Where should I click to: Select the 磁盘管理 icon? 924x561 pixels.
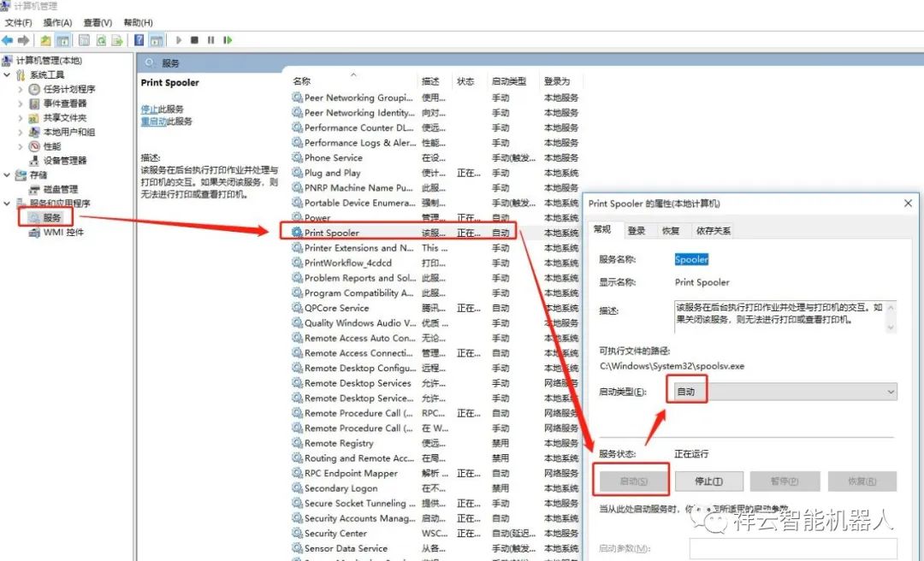tap(34, 189)
